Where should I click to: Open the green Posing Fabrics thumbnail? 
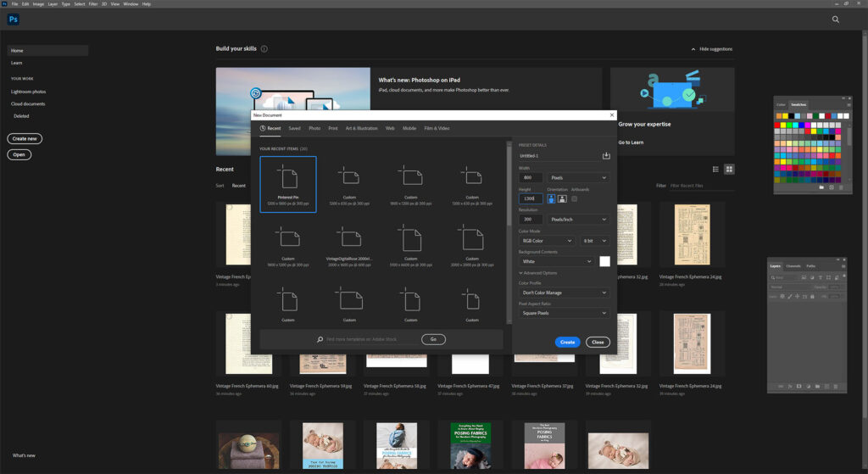pos(470,445)
